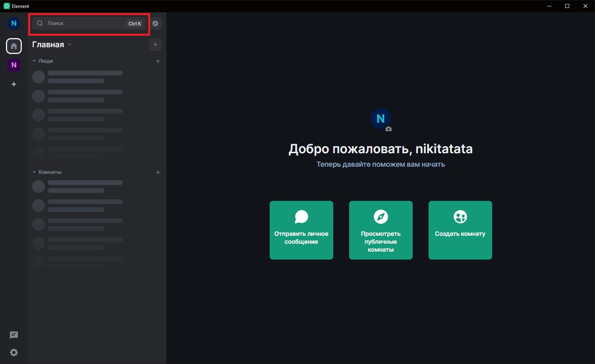The height and width of the screenshot is (364, 595).
Task: Focus the Поиск search field
Action: pos(89,23)
